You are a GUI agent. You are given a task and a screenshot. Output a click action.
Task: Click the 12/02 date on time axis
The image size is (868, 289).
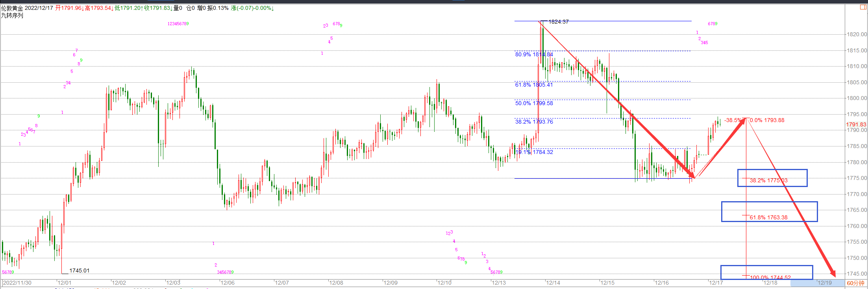(x=119, y=283)
